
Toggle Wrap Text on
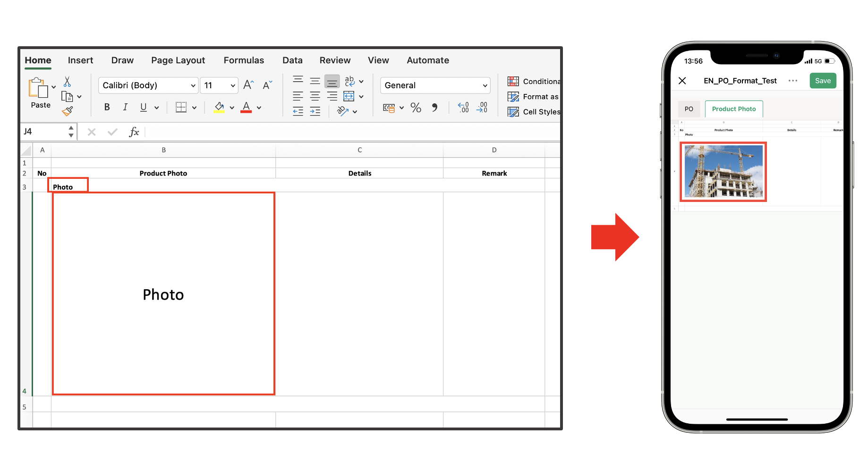click(x=349, y=81)
